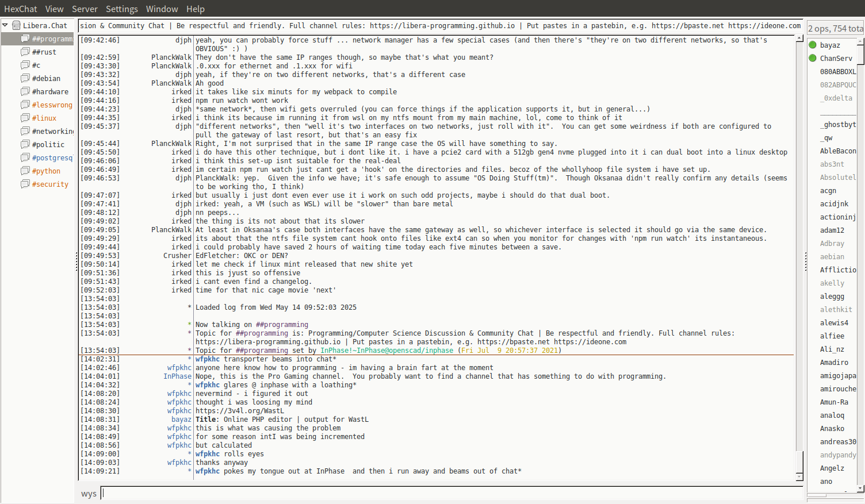Open the Window menu

162,9
